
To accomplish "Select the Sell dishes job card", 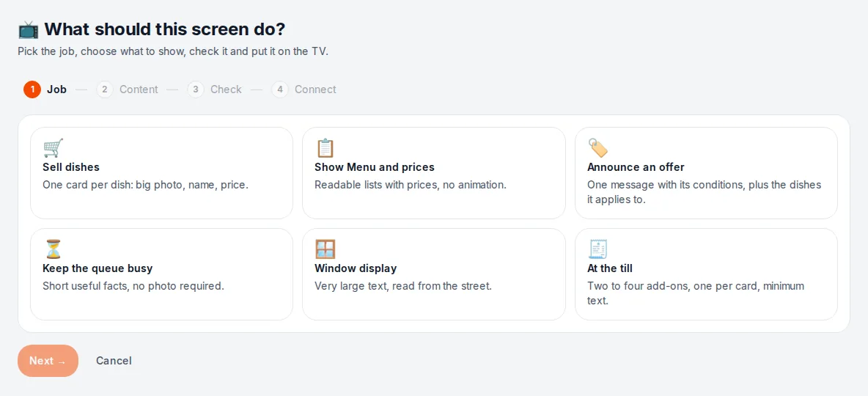I will [x=161, y=173].
